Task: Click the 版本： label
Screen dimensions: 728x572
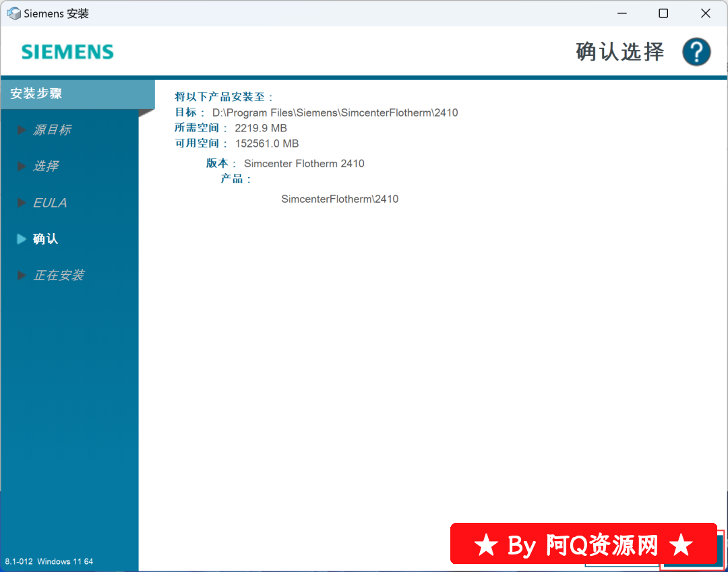Action: click(222, 164)
